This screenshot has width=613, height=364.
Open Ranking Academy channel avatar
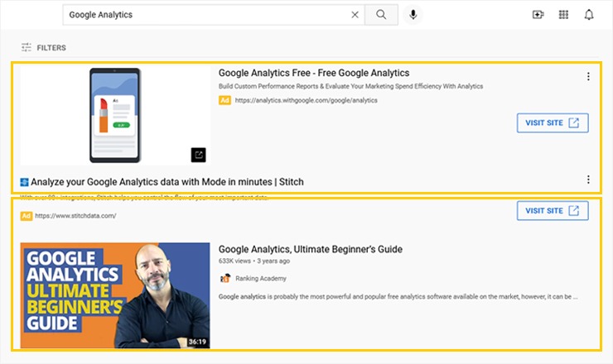224,279
